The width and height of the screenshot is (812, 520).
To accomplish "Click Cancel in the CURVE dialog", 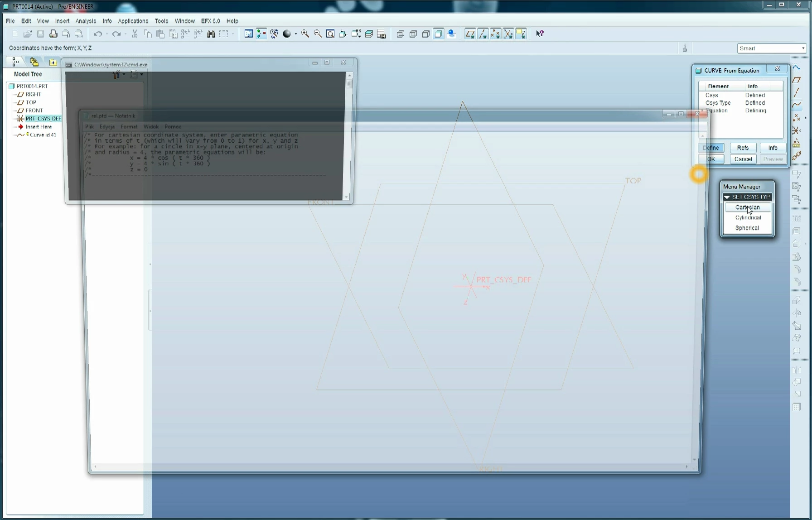I will (x=743, y=159).
